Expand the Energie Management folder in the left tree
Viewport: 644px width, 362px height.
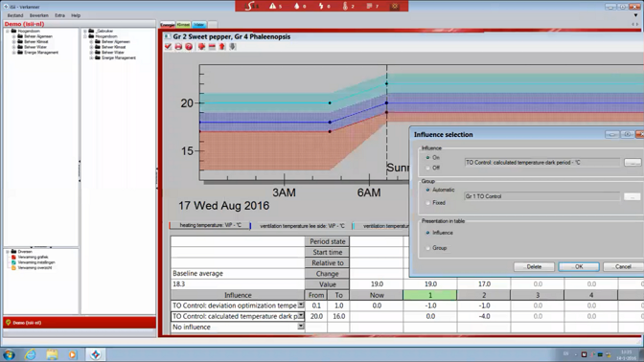[x=13, y=53]
